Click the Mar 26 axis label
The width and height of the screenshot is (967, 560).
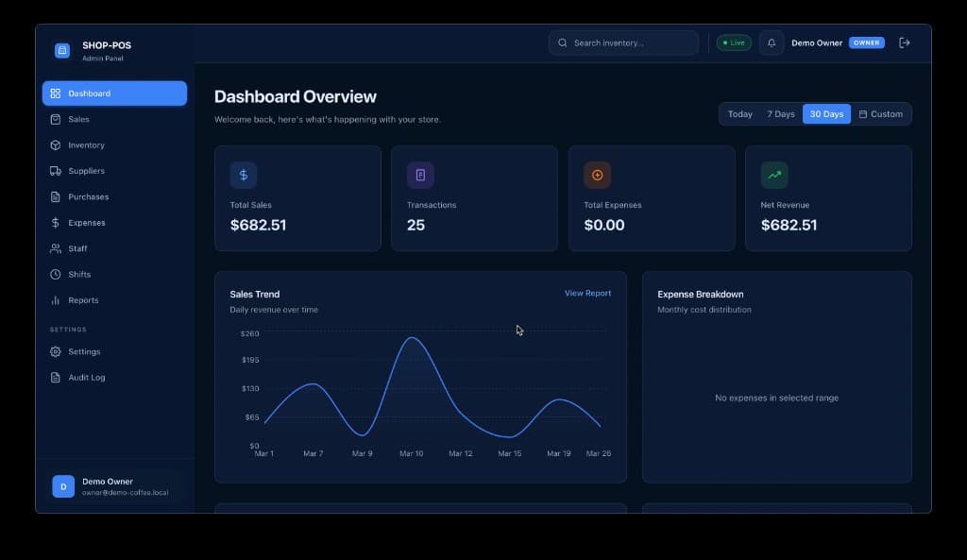pos(598,453)
